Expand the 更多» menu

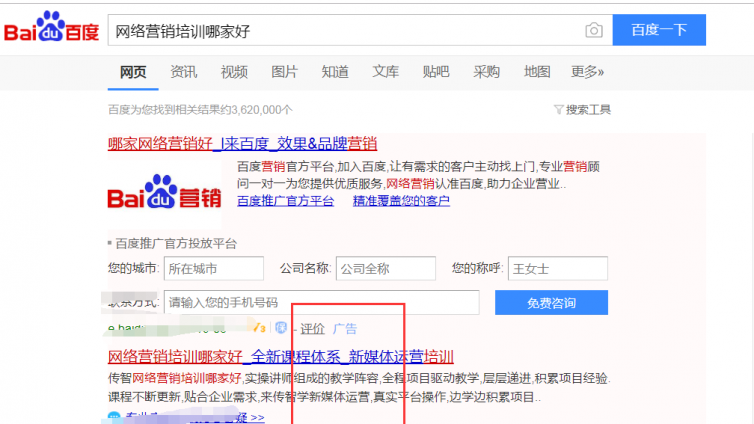click(x=587, y=72)
